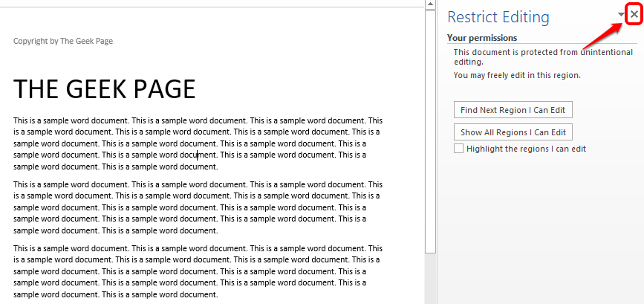Open the Restrict Editing pane options dropdown arrow

[622, 15]
